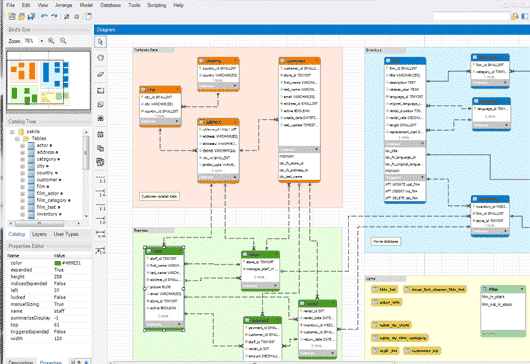Open the Model menu
This screenshot has width=530, height=364.
86,5
